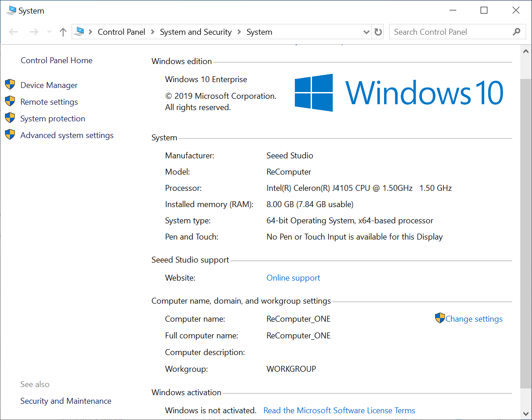Viewport: 532px width, 420px height.
Task: Select System breadcrumb item
Action: [259, 32]
